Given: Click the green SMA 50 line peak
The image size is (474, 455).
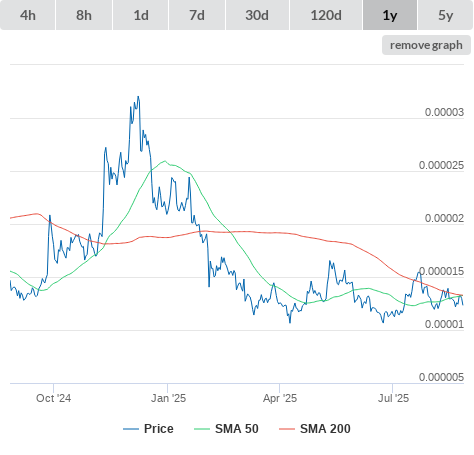Looking at the screenshot, I should (x=165, y=161).
